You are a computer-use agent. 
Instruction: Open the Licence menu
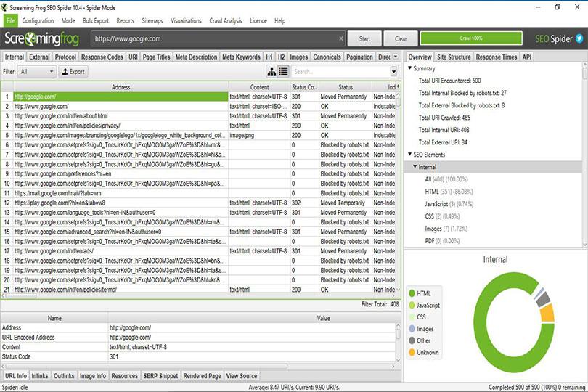point(258,20)
